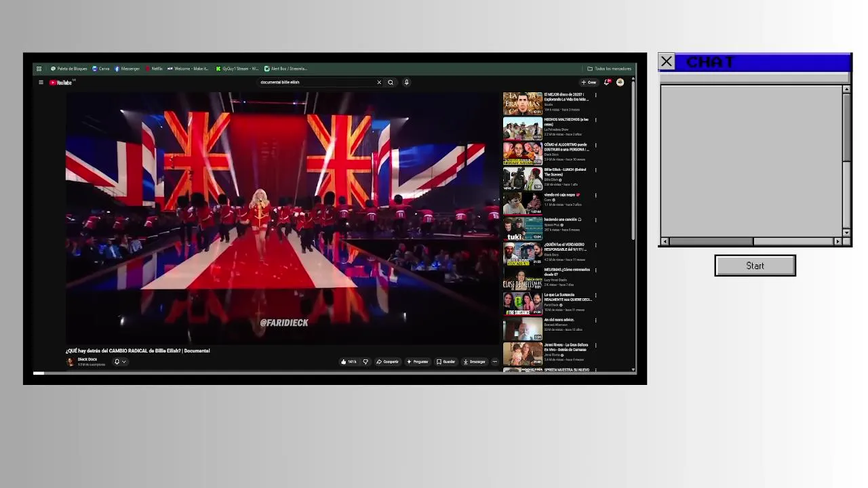Like the video with the thumbs up
868x488 pixels.
click(349, 362)
